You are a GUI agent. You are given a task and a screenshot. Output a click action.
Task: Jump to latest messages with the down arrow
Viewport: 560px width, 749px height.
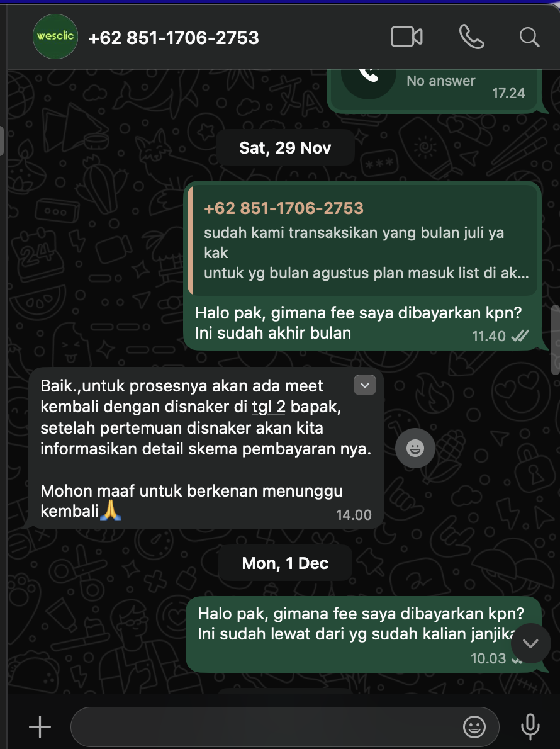(x=530, y=643)
